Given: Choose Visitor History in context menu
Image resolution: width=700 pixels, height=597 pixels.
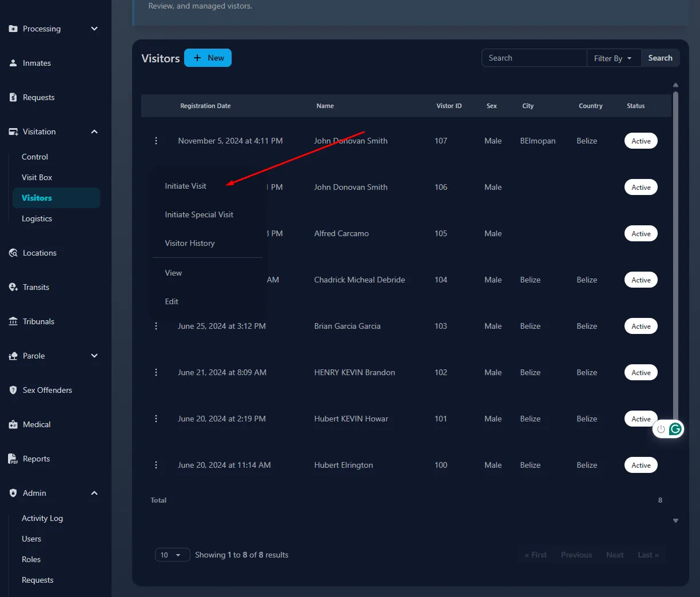Looking at the screenshot, I should [190, 244].
